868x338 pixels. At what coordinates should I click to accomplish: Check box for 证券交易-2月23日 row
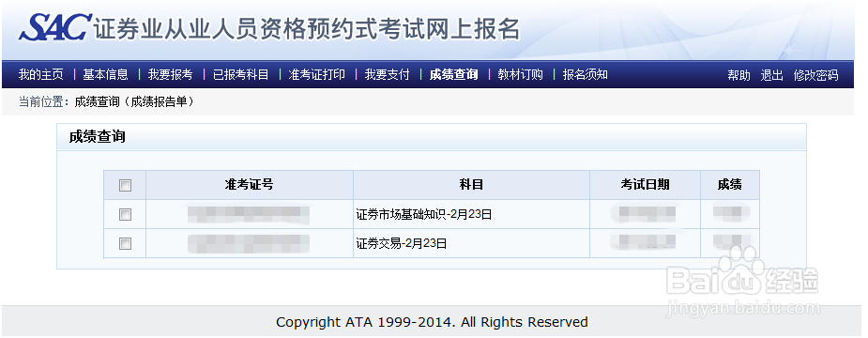tap(125, 243)
